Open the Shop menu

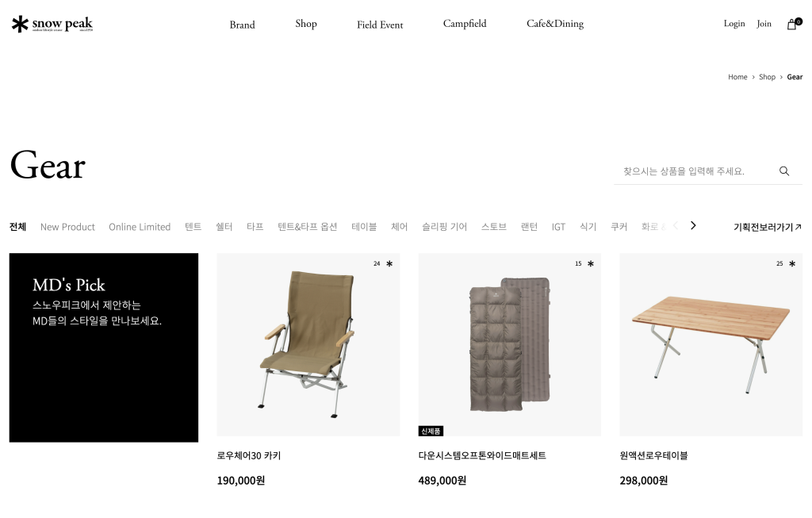(306, 24)
